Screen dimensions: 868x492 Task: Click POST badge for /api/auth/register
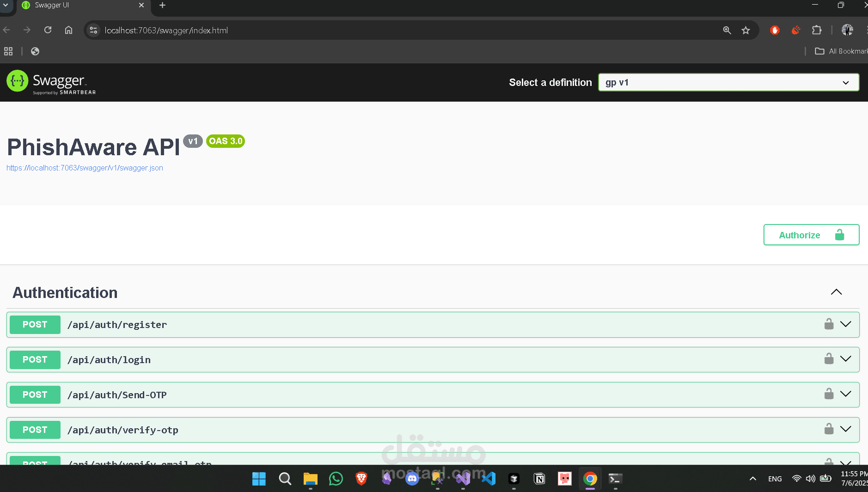point(35,324)
